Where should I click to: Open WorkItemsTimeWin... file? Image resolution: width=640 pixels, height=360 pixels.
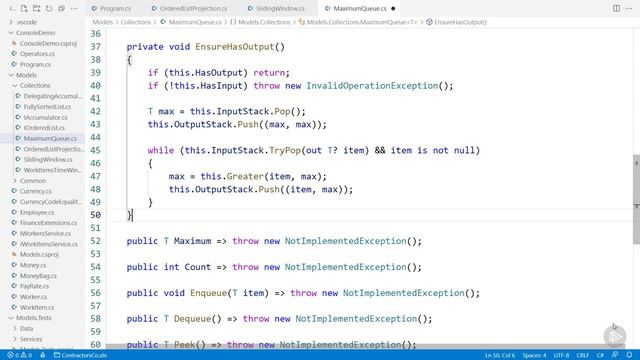click(52, 170)
